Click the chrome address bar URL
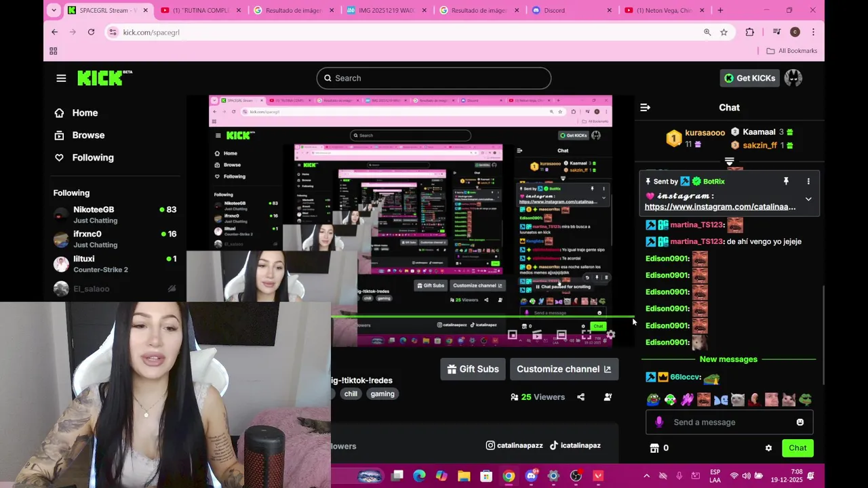Viewport: 868px width, 488px height. coord(151,32)
